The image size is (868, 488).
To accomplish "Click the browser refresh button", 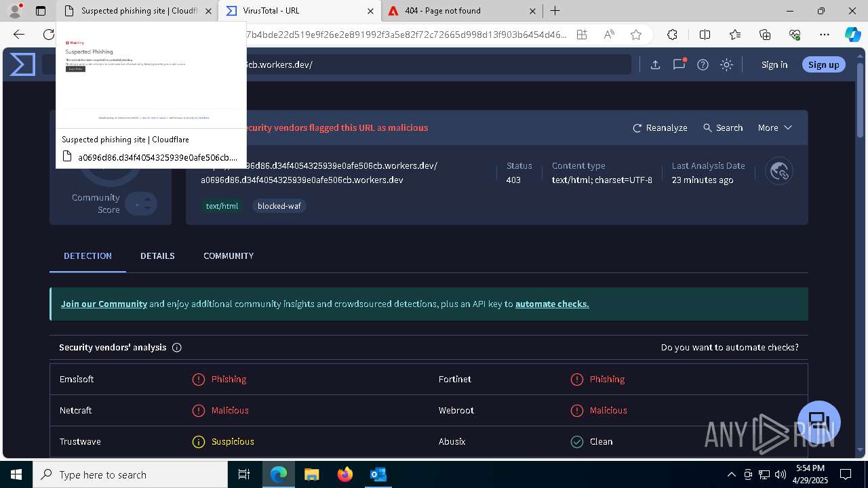I will tap(48, 35).
